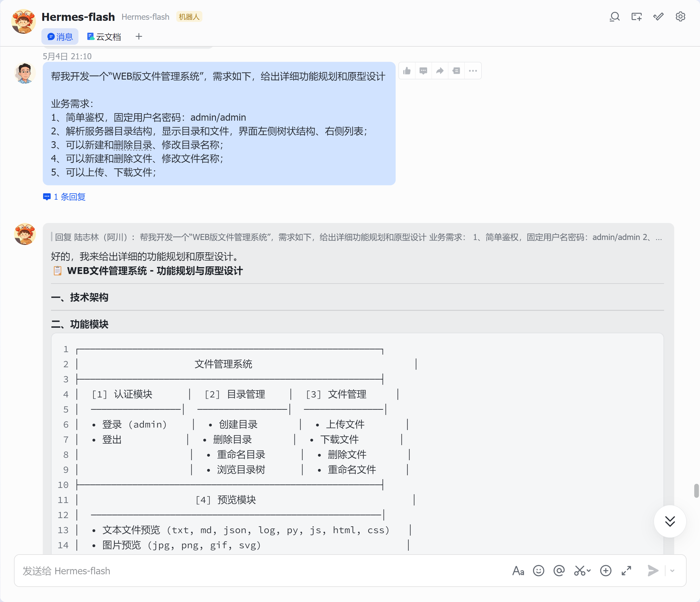Open the screenshot scissors dropdown
Viewport: 700px width, 602px height.
pos(582,570)
